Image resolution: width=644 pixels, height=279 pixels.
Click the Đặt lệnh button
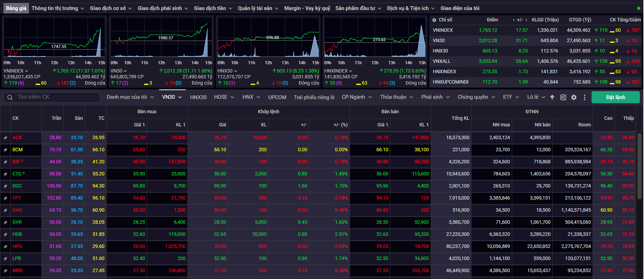coord(615,97)
